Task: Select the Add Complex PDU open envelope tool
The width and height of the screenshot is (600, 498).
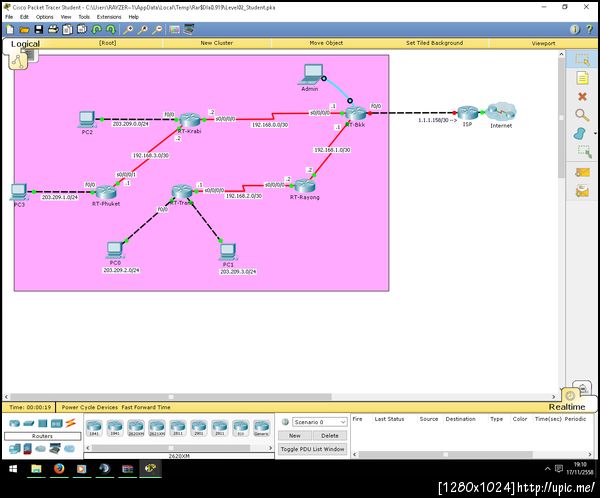Action: 582,191
